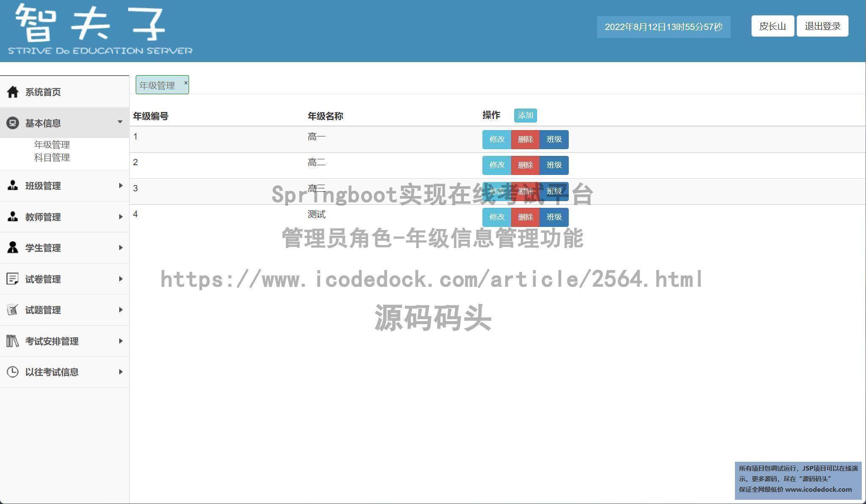The width and height of the screenshot is (866, 504).
Task: Expand the 以往考试信息 arrow
Action: (121, 372)
